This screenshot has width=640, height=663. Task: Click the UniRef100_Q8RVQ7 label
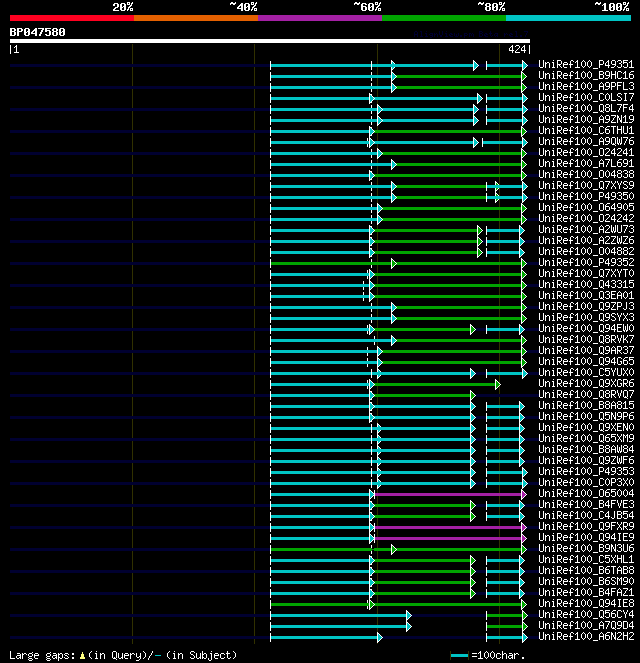pos(586,394)
